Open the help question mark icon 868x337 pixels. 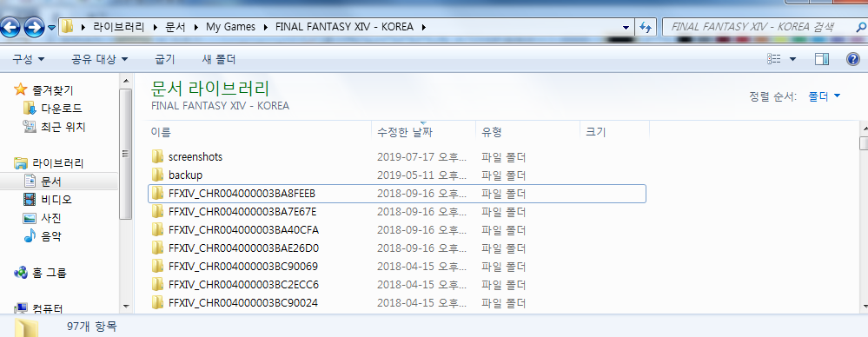853,59
